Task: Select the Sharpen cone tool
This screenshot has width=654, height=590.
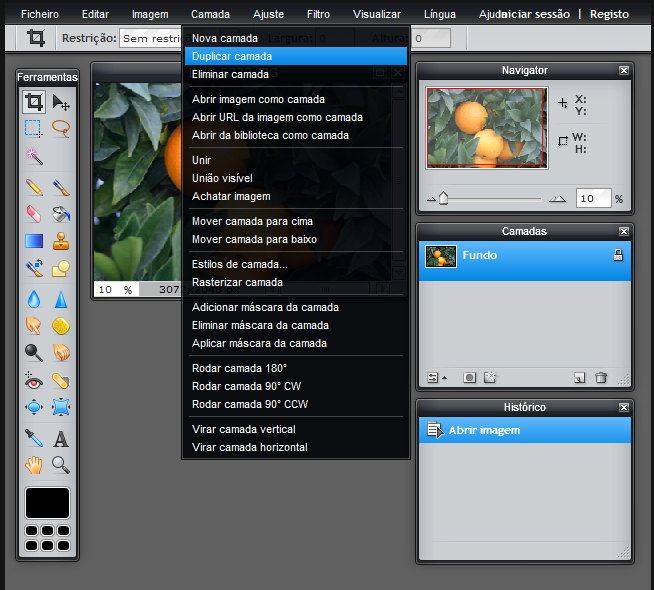Action: click(x=61, y=299)
